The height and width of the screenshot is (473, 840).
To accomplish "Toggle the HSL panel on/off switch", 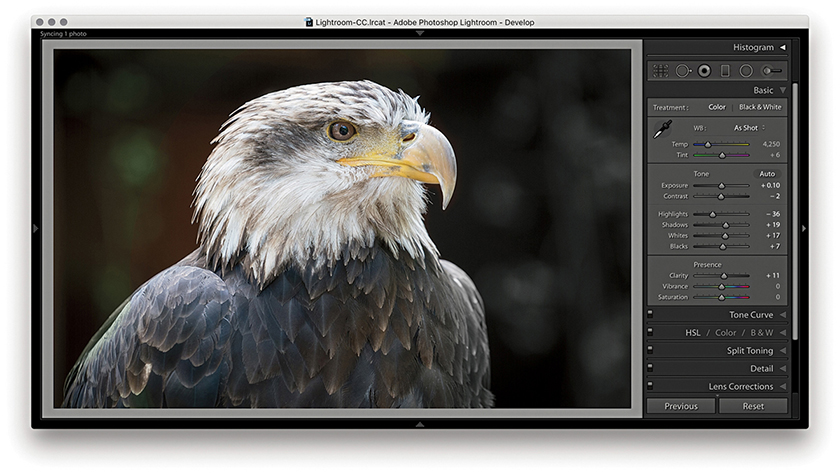I will point(650,332).
